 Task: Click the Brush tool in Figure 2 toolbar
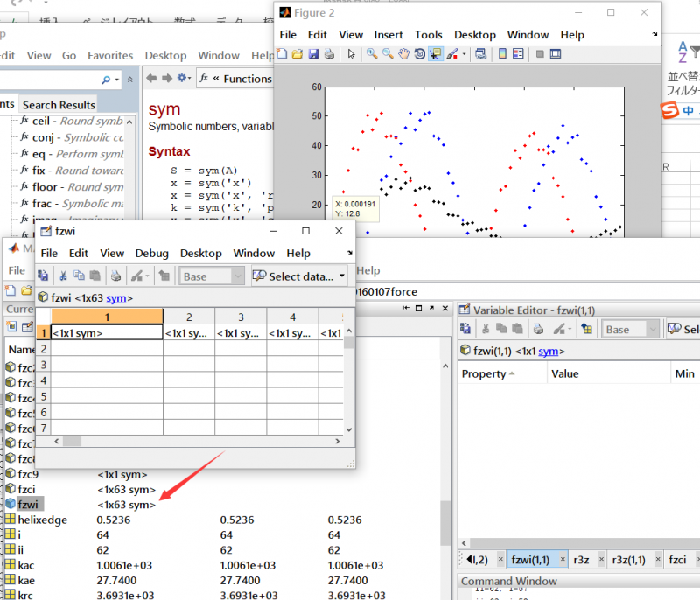(x=451, y=54)
